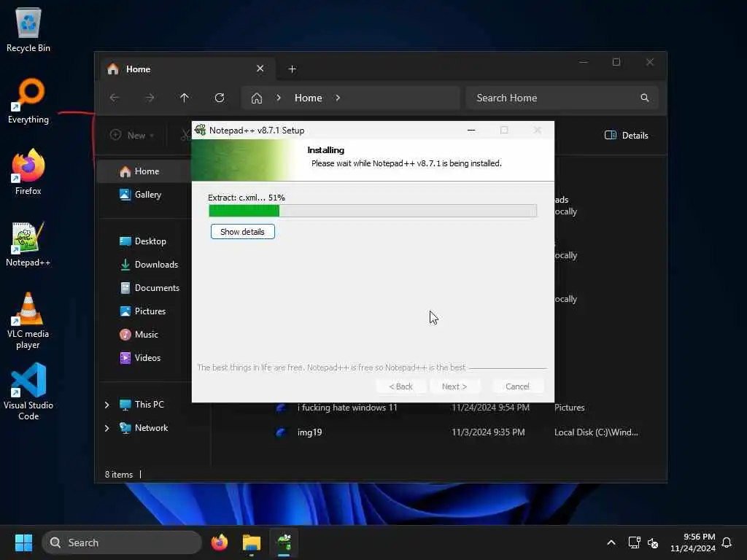
Task: Show hidden system tray icons
Action: click(x=611, y=542)
